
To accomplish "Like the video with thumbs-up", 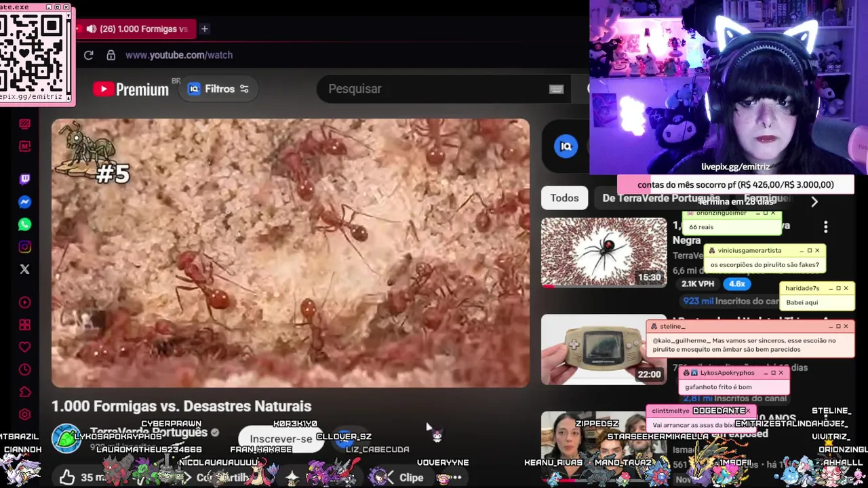I will tap(67, 477).
